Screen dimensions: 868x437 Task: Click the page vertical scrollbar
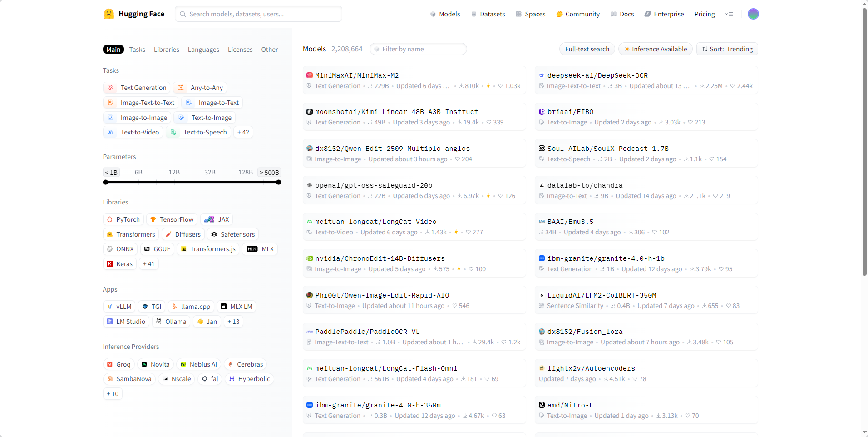pos(865,142)
